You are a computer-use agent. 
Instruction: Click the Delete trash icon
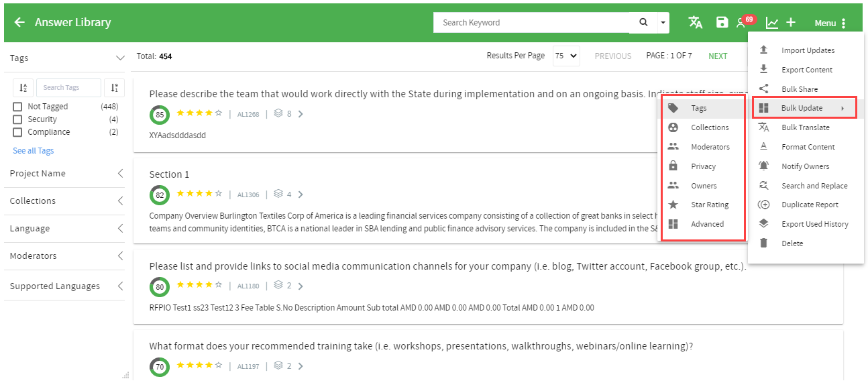click(x=763, y=243)
